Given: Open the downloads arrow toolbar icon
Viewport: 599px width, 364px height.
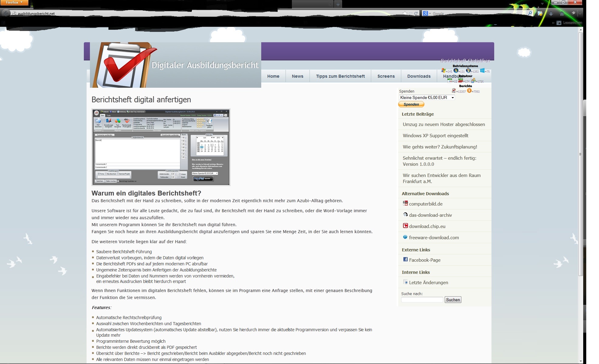Looking at the screenshot, I should 551,13.
